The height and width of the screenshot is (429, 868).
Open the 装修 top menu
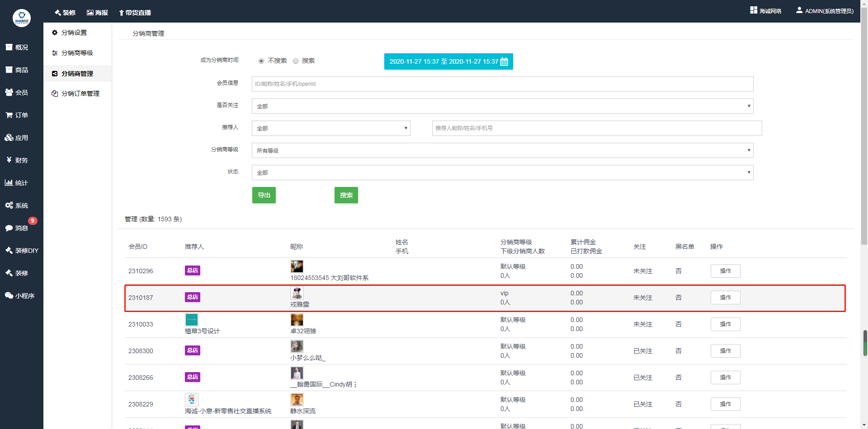(x=65, y=13)
